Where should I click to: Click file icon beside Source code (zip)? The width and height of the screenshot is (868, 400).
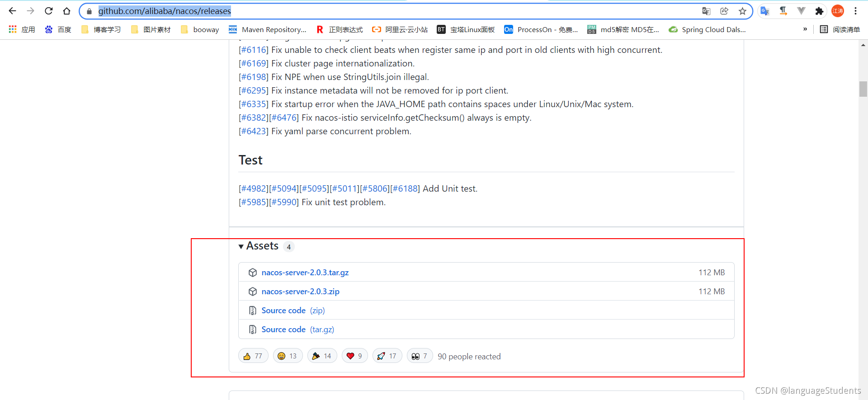253,311
